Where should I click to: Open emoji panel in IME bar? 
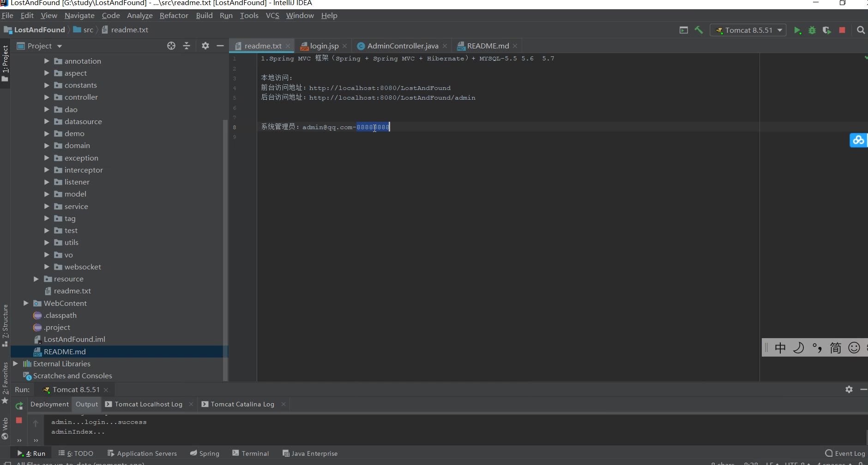[854, 348]
